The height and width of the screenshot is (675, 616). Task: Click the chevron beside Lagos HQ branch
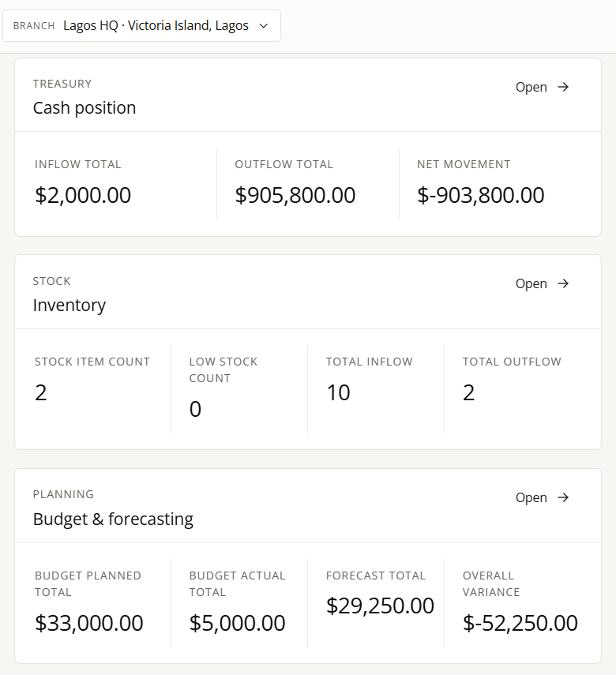click(264, 26)
